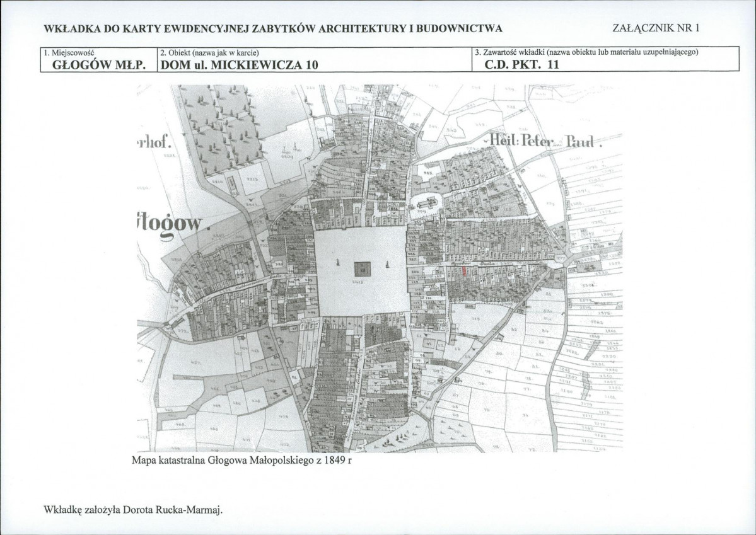756x535 pixels.
Task: Click the cemetery cross symbols north of town
Action: (x=290, y=149)
